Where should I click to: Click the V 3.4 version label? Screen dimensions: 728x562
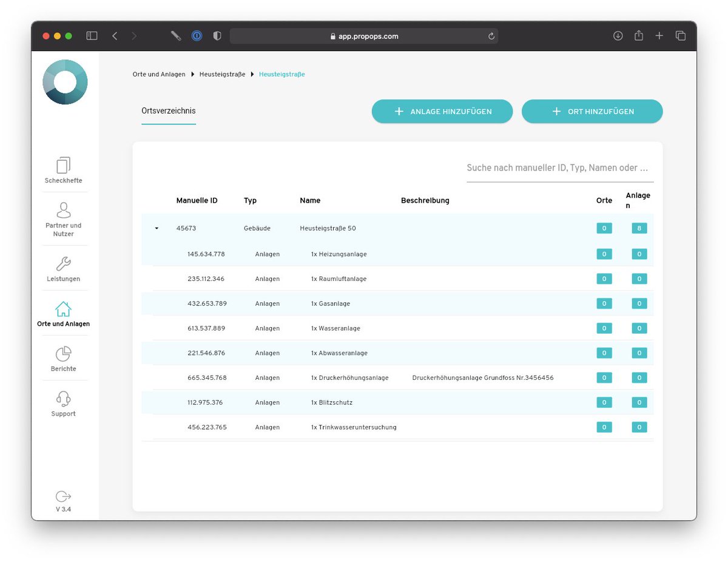(x=63, y=509)
